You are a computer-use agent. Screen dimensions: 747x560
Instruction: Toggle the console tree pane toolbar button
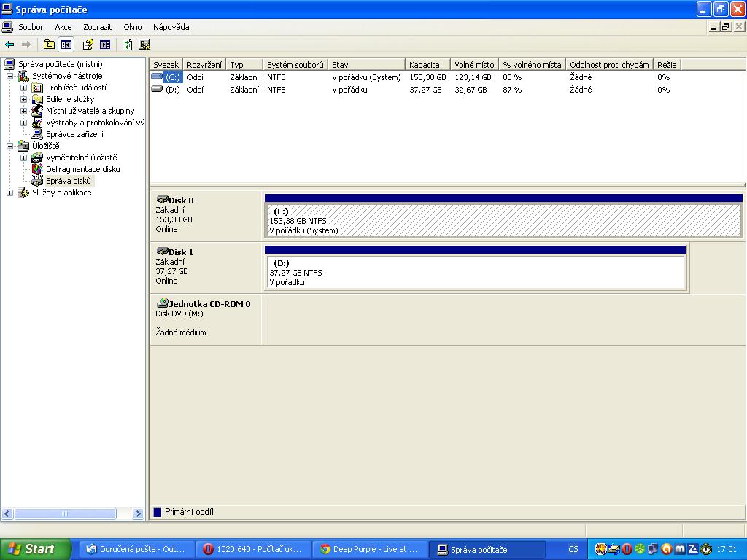pyautogui.click(x=66, y=44)
